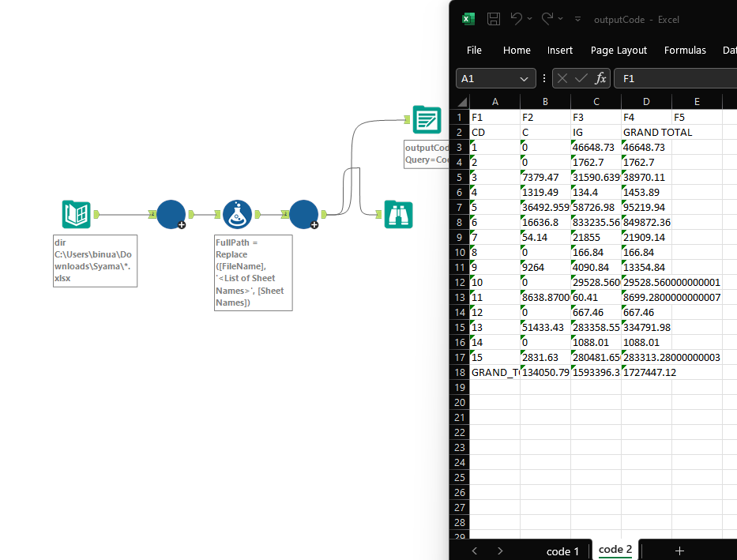Click the Directory tool output anchor
This screenshot has height=560, width=737.
pyautogui.click(x=96, y=214)
